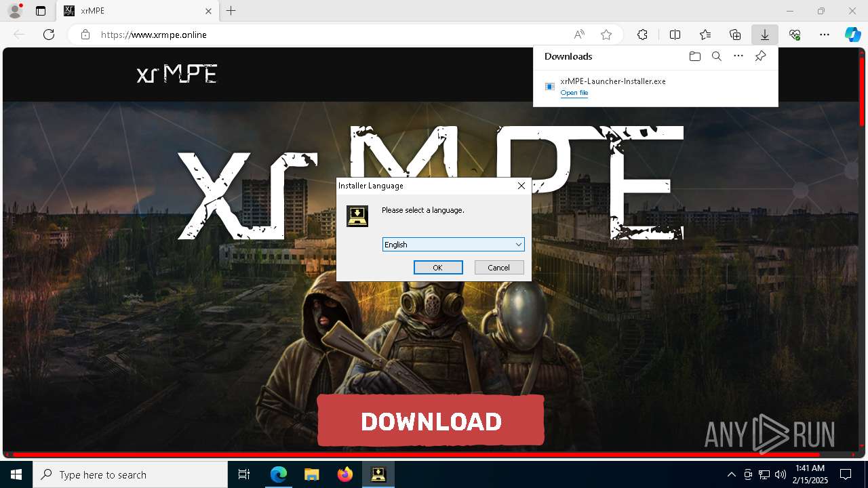Open the Collections icon
This screenshot has height=488, width=868.
[x=735, y=35]
